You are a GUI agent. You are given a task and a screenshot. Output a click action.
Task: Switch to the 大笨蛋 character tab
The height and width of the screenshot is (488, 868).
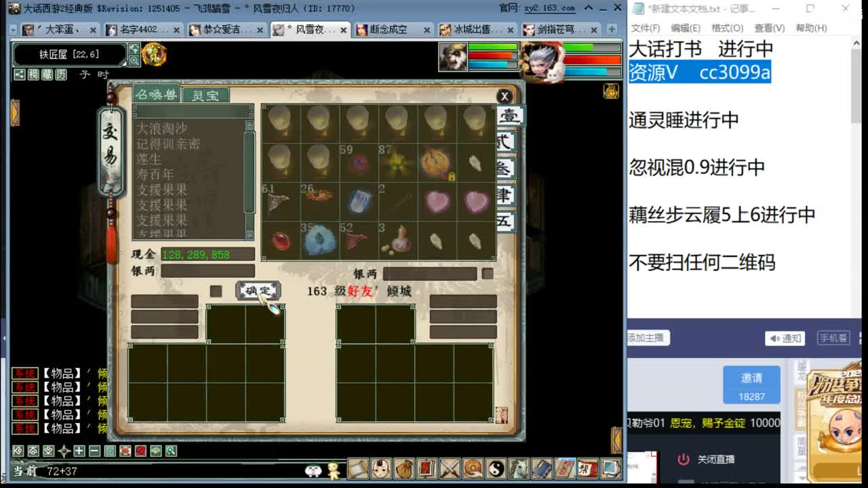coord(60,30)
